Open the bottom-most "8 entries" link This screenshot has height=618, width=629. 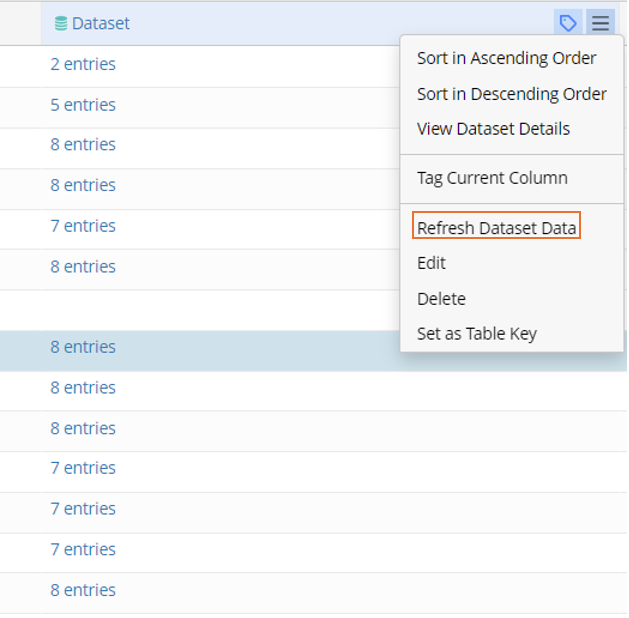click(x=83, y=590)
